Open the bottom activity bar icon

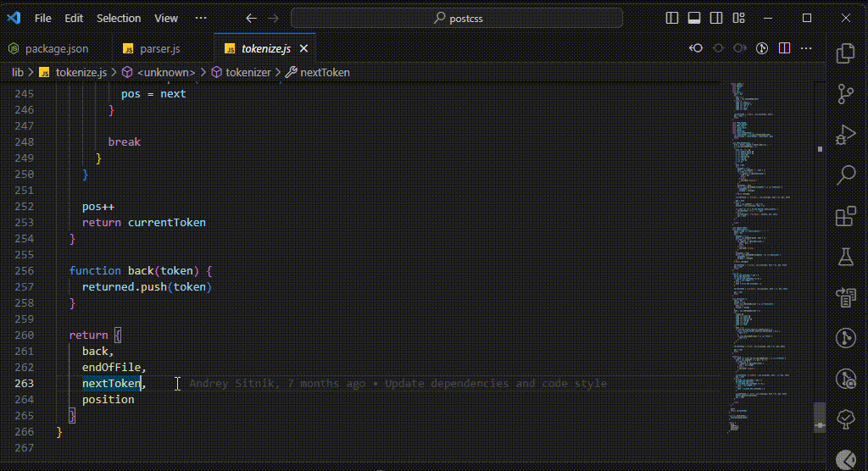click(845, 459)
